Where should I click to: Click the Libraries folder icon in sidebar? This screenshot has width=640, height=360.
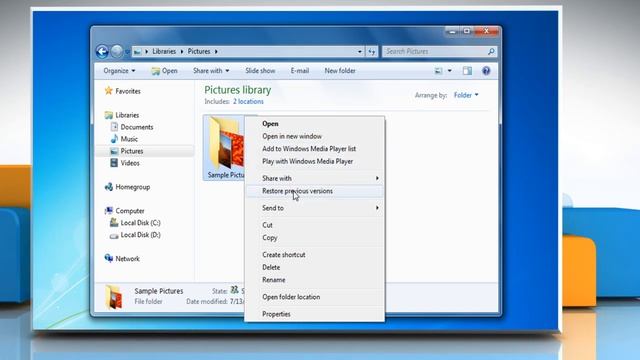[109, 115]
